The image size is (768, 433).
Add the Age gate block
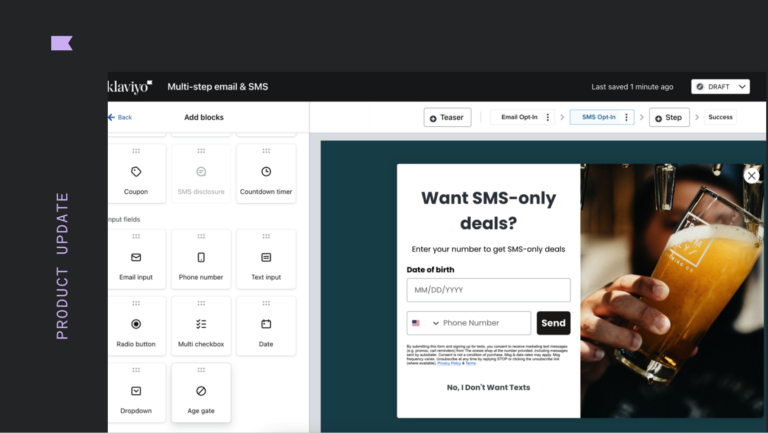201,392
